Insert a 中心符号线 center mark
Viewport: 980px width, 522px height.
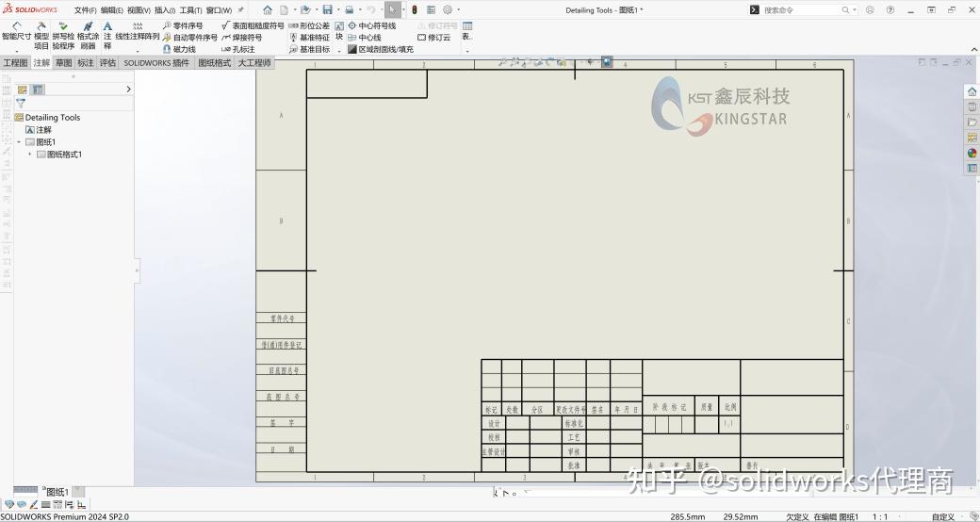372,25
